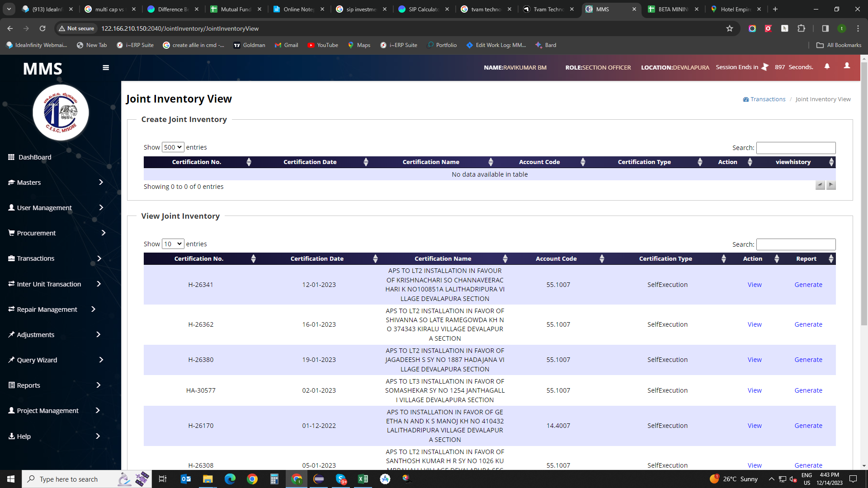Open the user profile icon in header
Screen dimensions: 868x488
(x=847, y=66)
